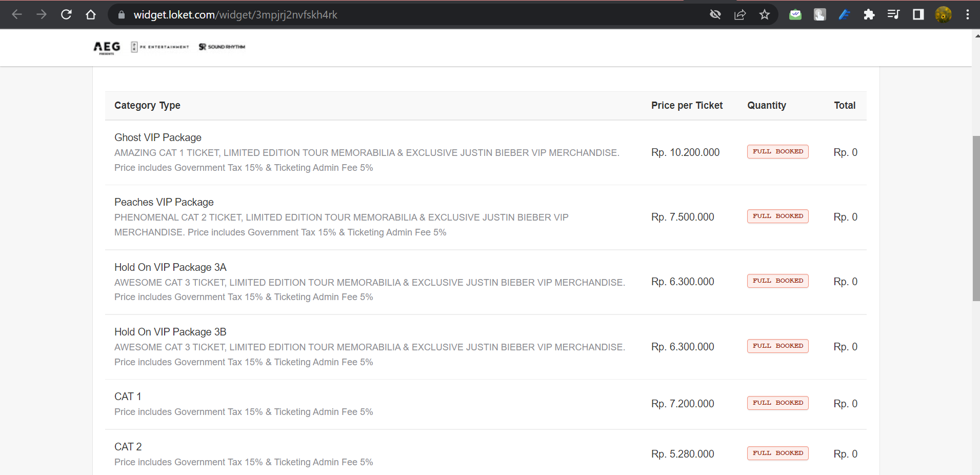Open the green mail extension icon
The width and height of the screenshot is (980, 475).
point(795,14)
